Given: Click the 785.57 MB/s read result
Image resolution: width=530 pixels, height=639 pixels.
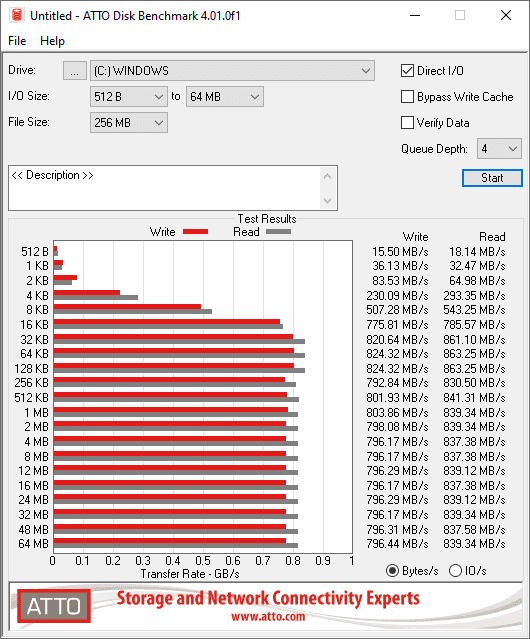Looking at the screenshot, I should pyautogui.click(x=474, y=325).
